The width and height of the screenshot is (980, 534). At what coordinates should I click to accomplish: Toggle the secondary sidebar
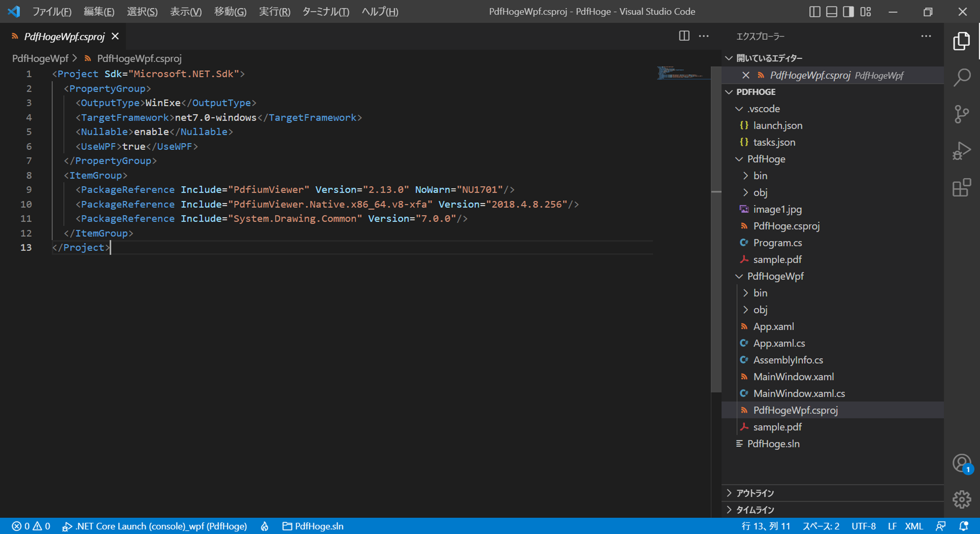[x=848, y=12]
